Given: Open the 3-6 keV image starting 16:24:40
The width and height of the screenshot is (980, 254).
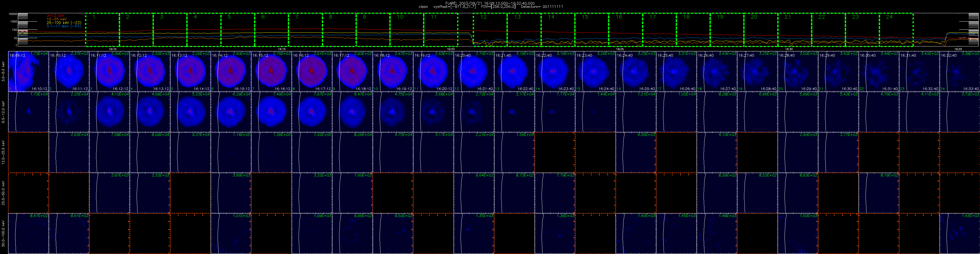Looking at the screenshot, I should [x=636, y=71].
